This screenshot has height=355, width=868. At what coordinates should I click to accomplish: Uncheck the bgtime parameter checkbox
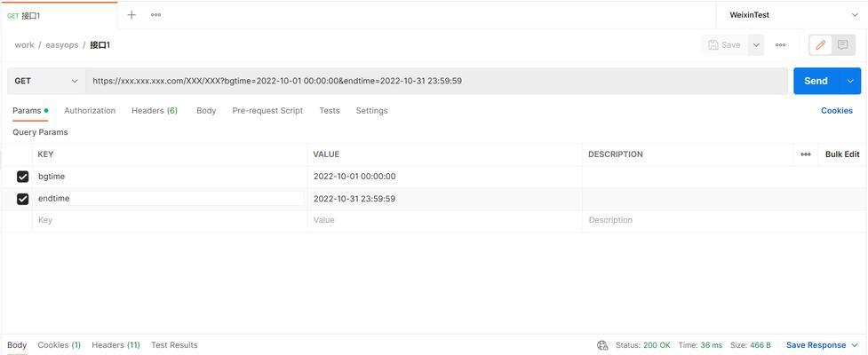pos(23,177)
